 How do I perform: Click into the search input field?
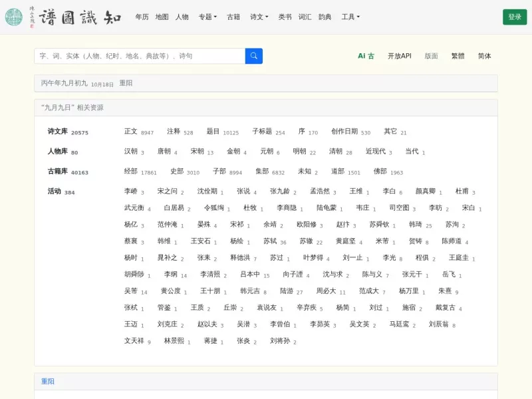[140, 56]
